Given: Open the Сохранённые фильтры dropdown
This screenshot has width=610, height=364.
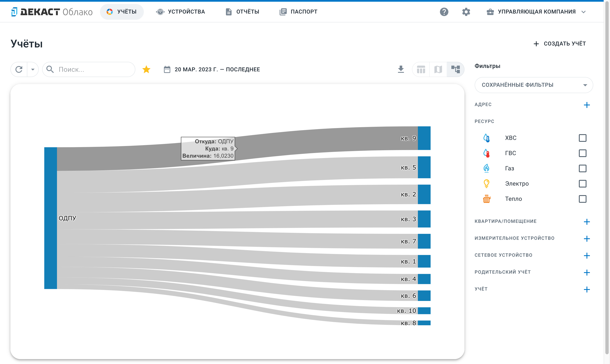Looking at the screenshot, I should 534,85.
